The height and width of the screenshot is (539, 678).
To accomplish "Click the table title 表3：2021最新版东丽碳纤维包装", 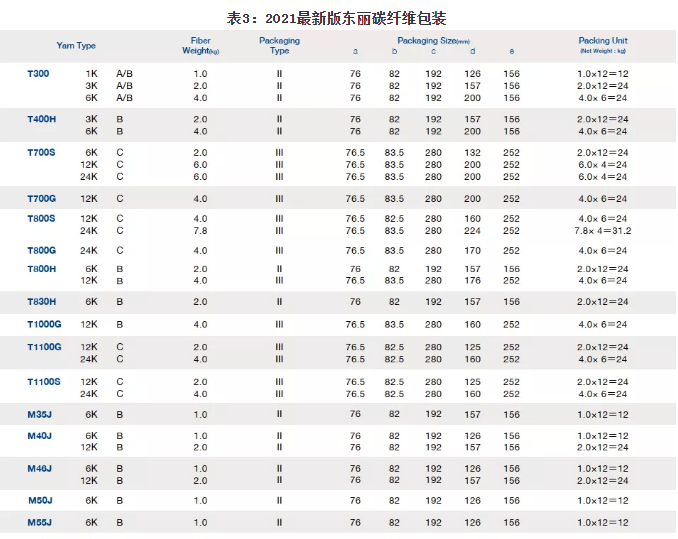I will tap(336, 19).
